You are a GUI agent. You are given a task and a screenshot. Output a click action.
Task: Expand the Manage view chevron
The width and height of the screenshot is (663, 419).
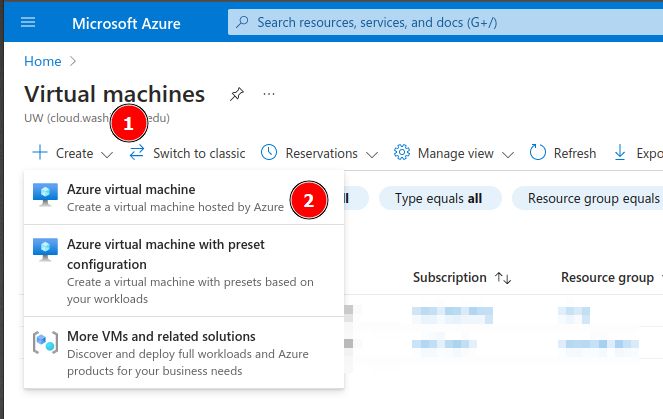click(508, 154)
